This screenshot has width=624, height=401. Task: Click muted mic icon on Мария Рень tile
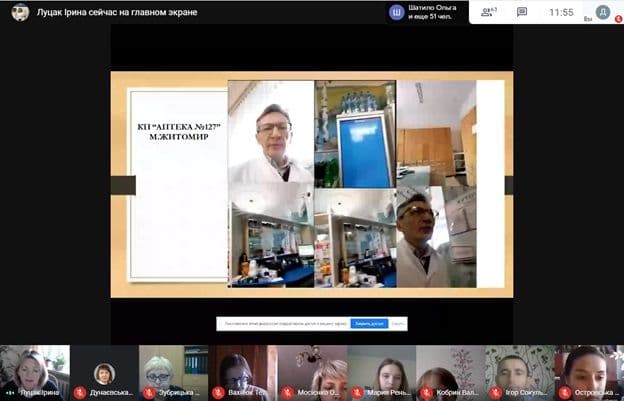pyautogui.click(x=357, y=393)
